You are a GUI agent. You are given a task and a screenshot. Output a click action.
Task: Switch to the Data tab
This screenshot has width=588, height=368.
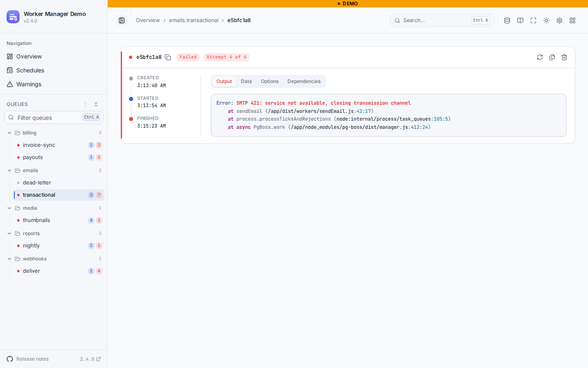pyautogui.click(x=246, y=81)
